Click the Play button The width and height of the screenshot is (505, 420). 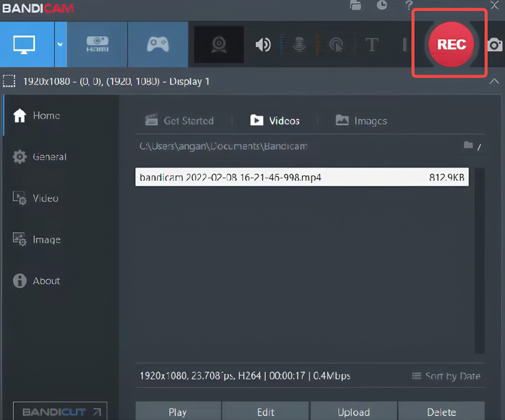click(178, 412)
